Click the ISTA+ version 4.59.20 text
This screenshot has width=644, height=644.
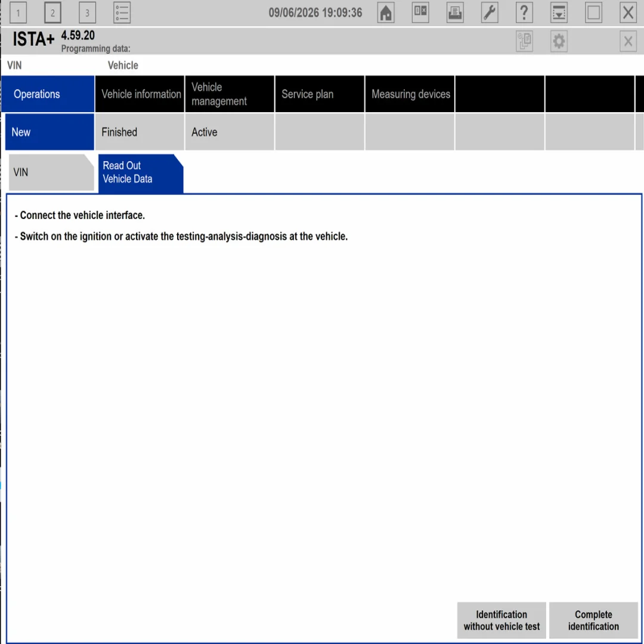pos(78,35)
